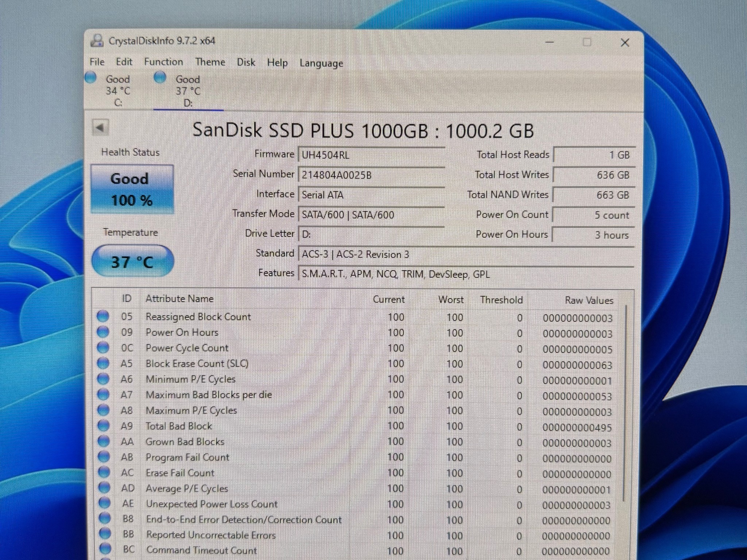747x560 pixels.
Task: Click the Power On Hours value 3 hours
Action: [593, 235]
